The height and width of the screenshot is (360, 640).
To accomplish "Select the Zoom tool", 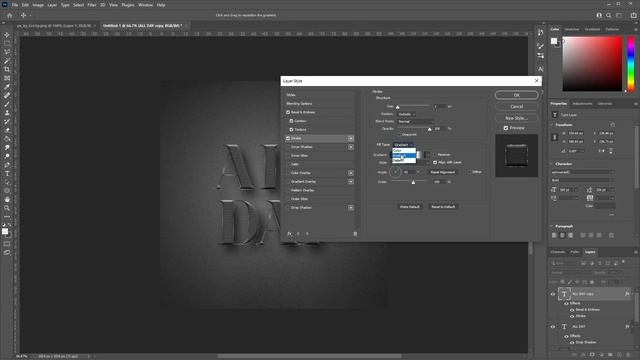I will 7,208.
